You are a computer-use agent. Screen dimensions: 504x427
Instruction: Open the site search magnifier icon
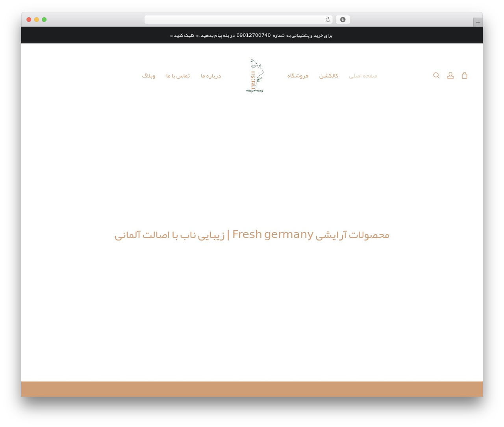(x=436, y=75)
